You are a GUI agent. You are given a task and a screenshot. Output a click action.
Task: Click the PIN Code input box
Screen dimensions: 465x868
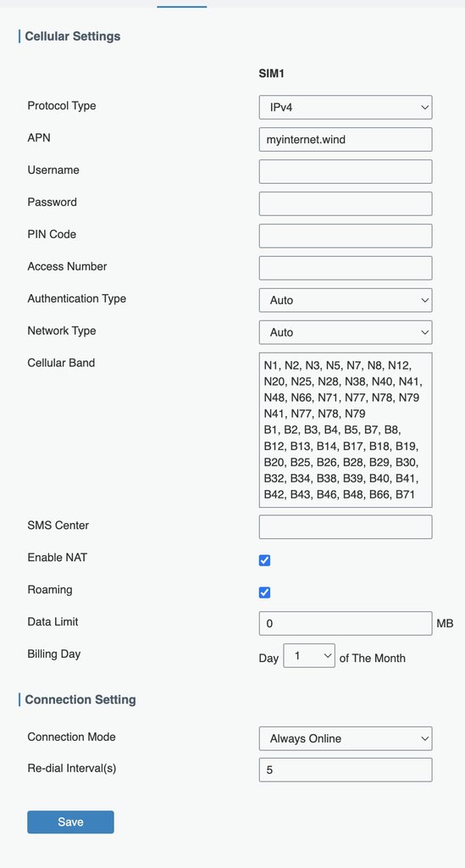(x=345, y=236)
